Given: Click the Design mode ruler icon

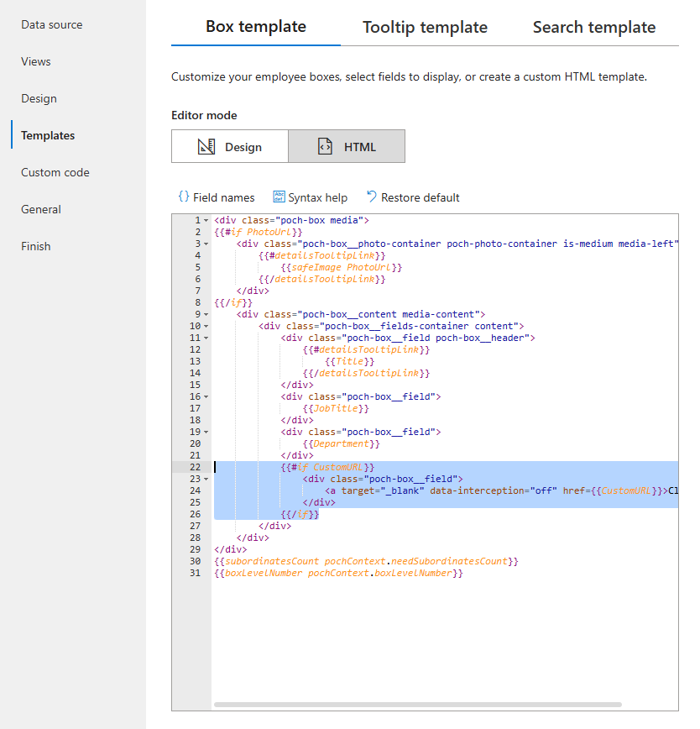Looking at the screenshot, I should tap(206, 147).
